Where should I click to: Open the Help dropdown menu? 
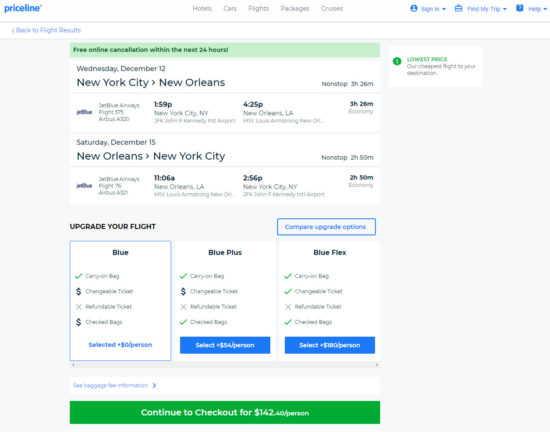[x=531, y=9]
